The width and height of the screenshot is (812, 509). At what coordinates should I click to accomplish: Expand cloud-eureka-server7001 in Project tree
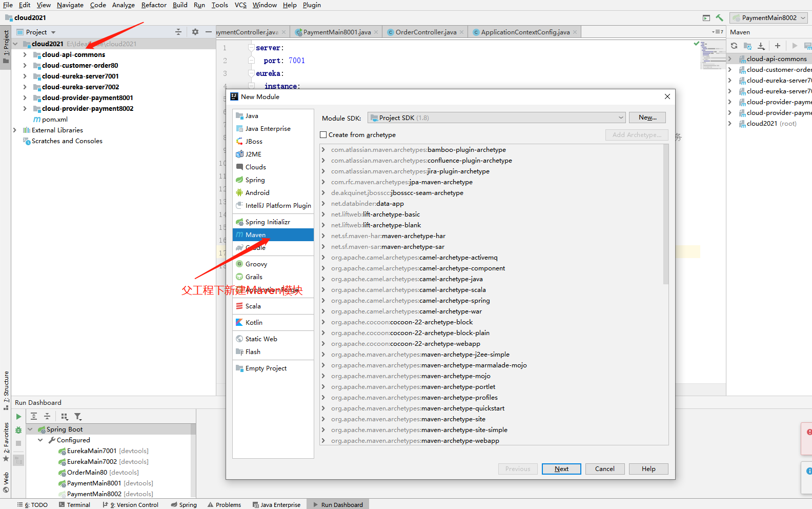pyautogui.click(x=25, y=76)
